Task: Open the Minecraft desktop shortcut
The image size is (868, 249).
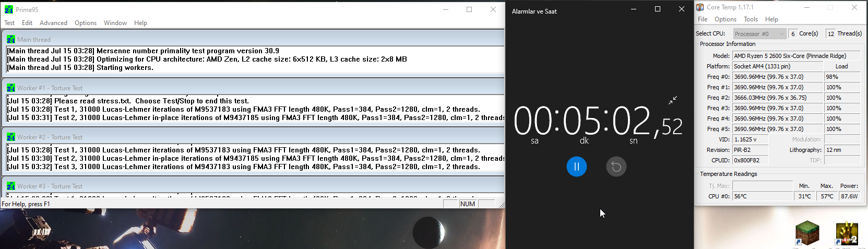Action: click(x=807, y=233)
